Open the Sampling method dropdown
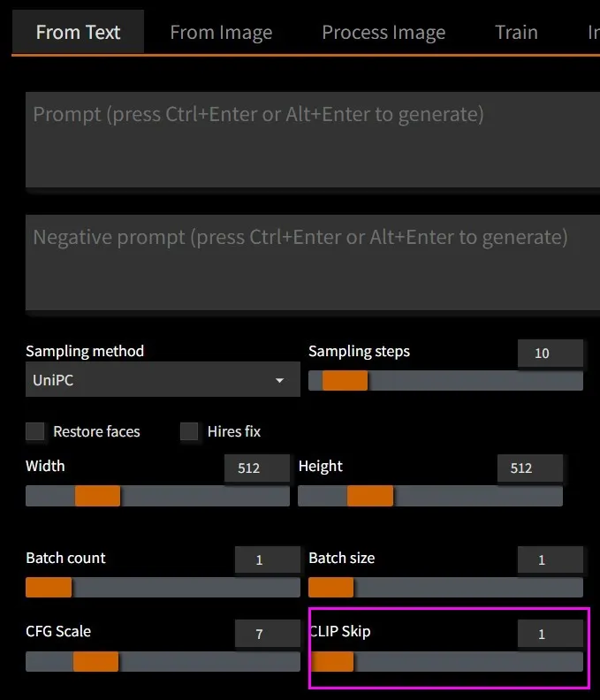 point(150,380)
